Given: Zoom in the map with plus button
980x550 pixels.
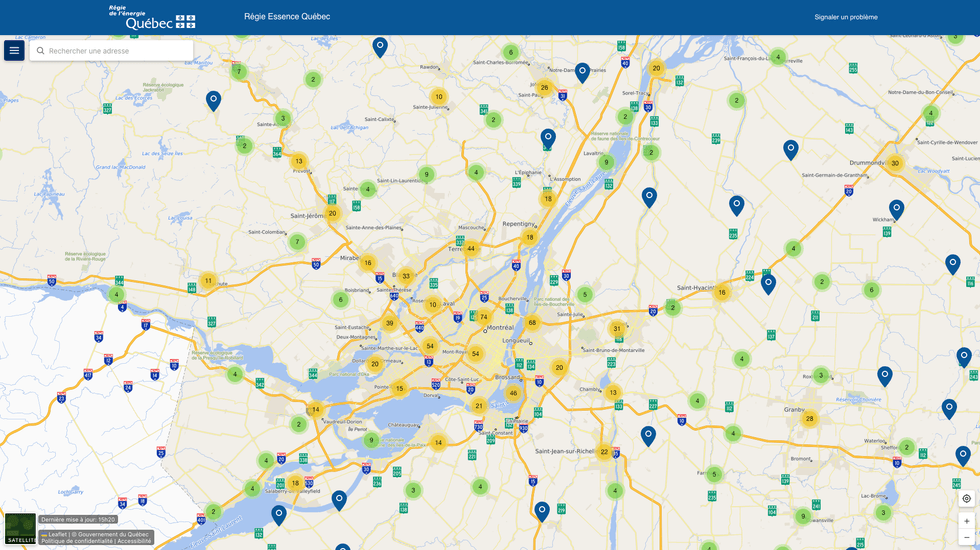Looking at the screenshot, I should tap(966, 521).
